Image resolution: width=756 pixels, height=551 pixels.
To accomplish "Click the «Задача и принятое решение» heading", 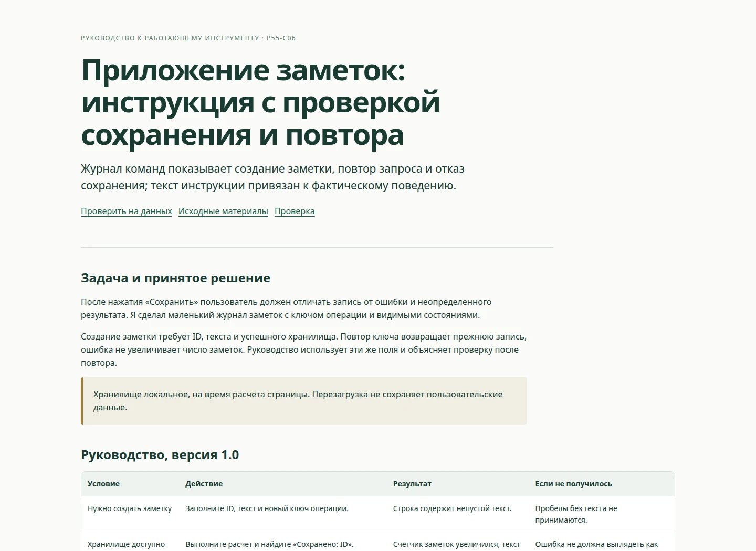I will [x=175, y=278].
